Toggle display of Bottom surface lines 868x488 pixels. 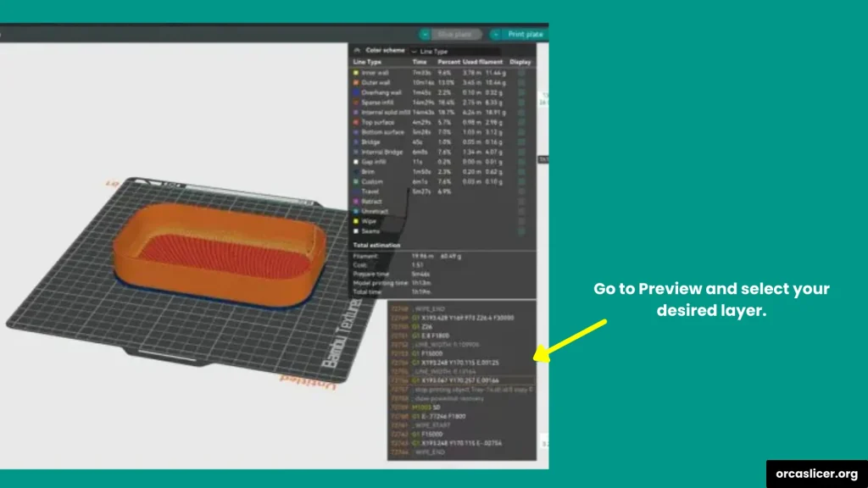(x=521, y=132)
